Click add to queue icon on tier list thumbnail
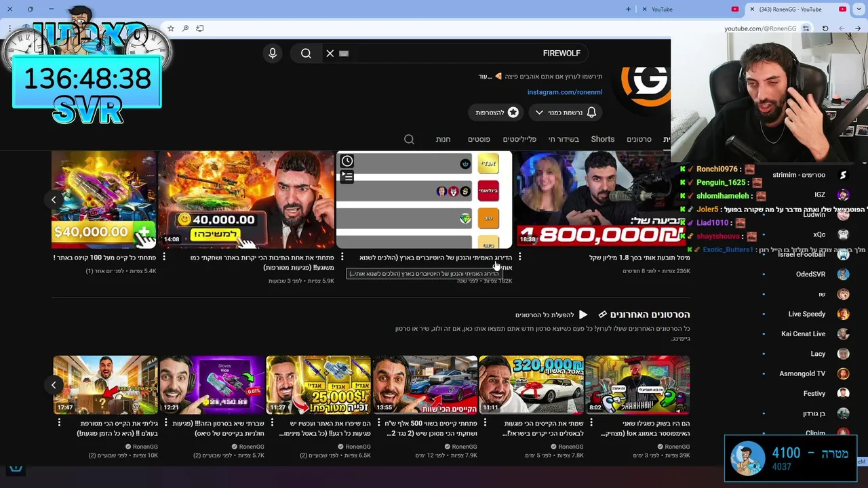Image resolution: width=868 pixels, height=488 pixels. click(347, 177)
